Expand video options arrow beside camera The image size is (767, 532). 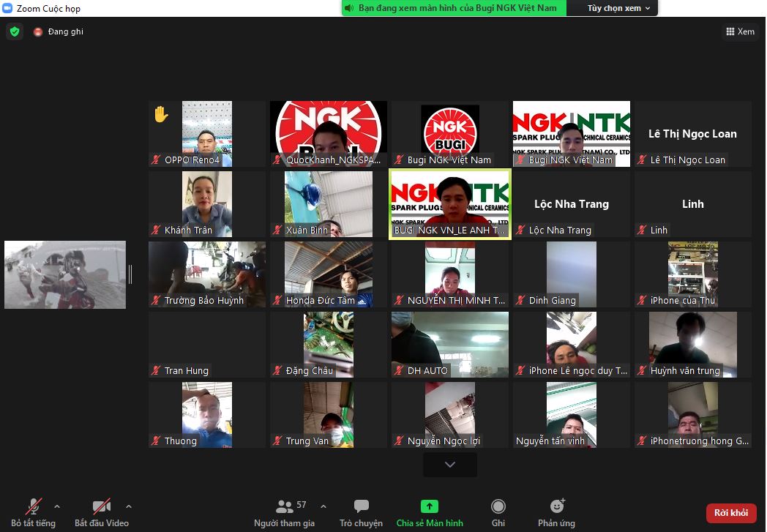(129, 506)
